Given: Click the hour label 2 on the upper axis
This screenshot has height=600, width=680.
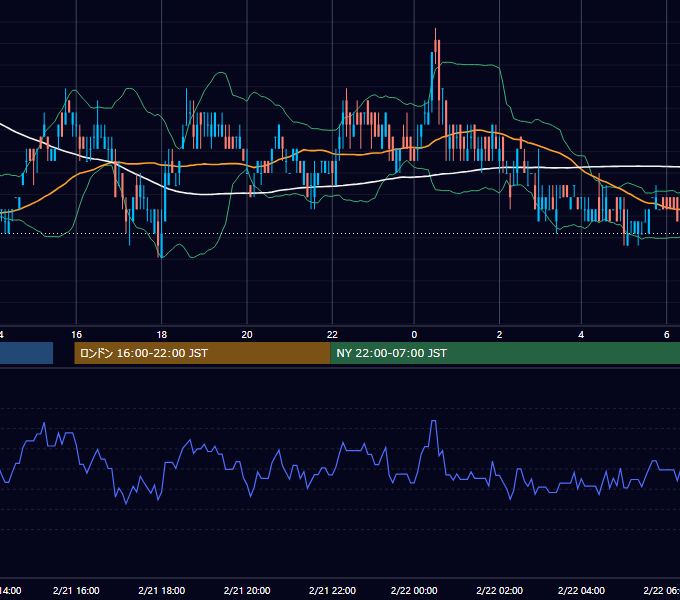Looking at the screenshot, I should click(x=500, y=335).
